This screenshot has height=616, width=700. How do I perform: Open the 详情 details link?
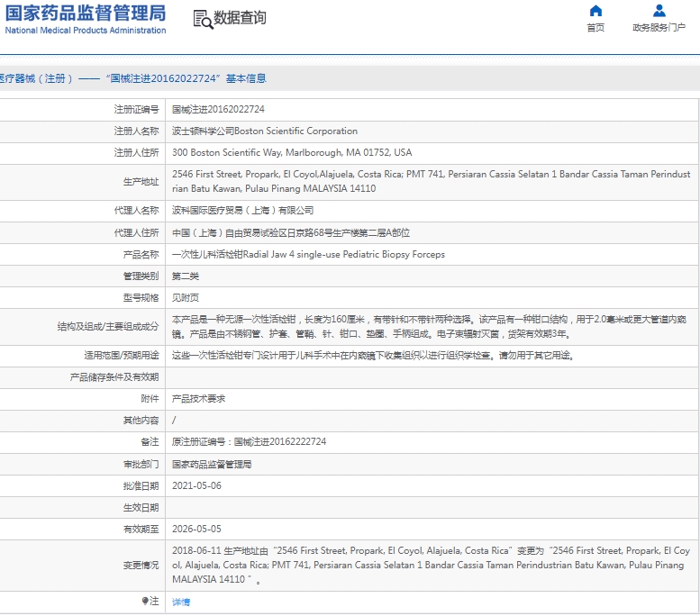pyautogui.click(x=181, y=602)
